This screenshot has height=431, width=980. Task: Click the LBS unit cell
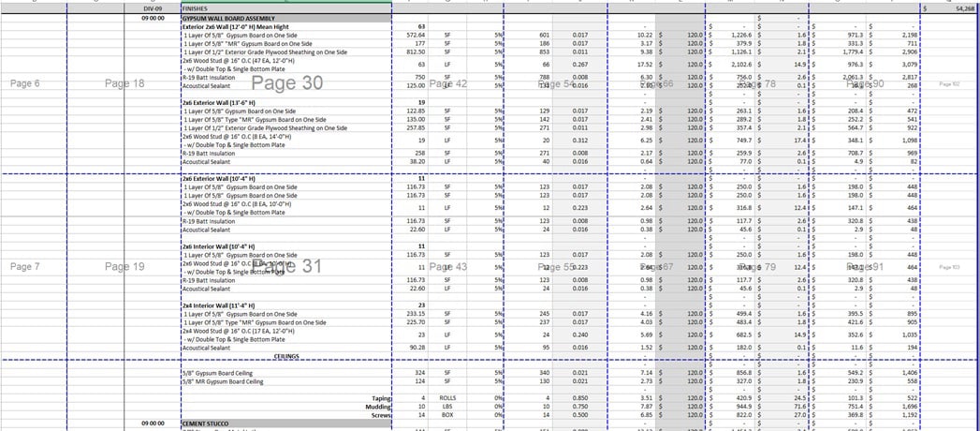pos(447,406)
